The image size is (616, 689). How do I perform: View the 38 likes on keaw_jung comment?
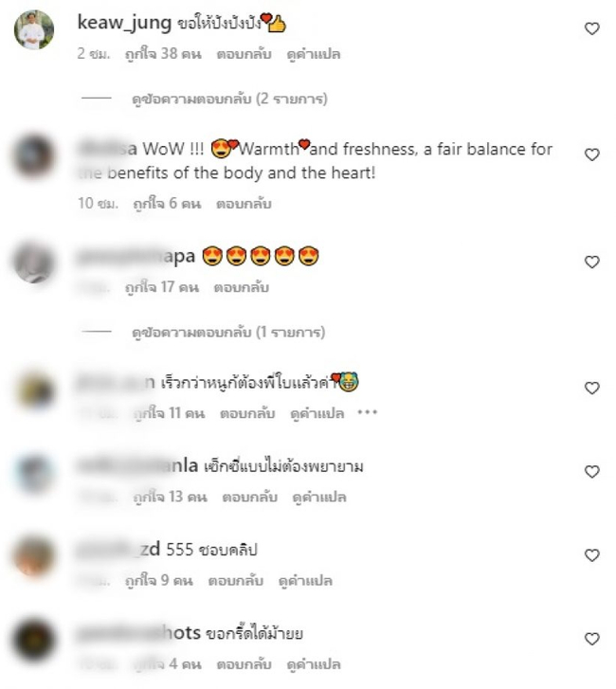tap(163, 54)
